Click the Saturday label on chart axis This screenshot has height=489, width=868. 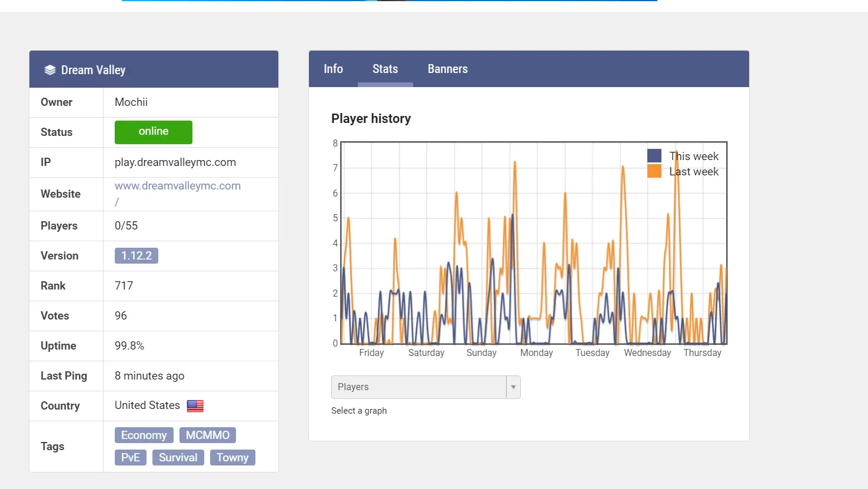[x=427, y=353]
